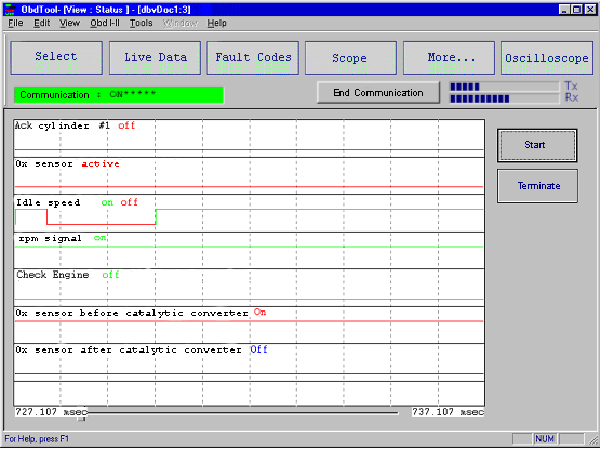Click the time scroll slider thumb
Image resolution: width=600 pixels, height=449 pixels.
82,419
